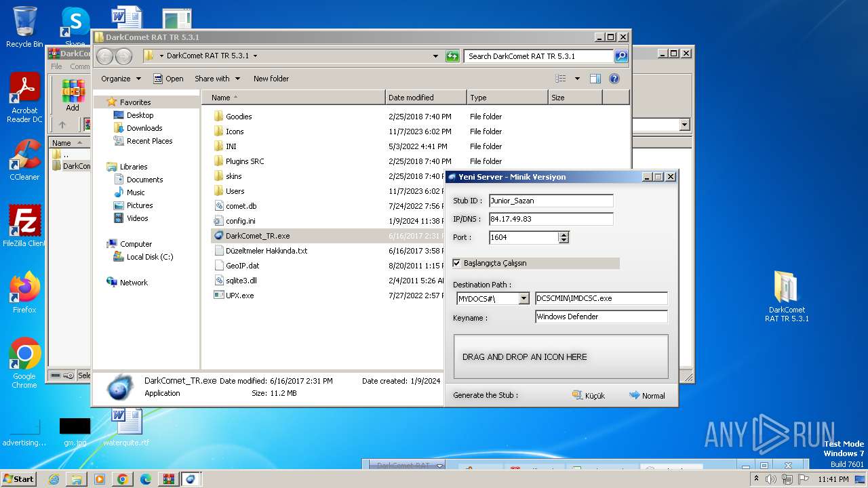Open Explorer help question mark icon
Image resolution: width=868 pixels, height=488 pixels.
614,79
